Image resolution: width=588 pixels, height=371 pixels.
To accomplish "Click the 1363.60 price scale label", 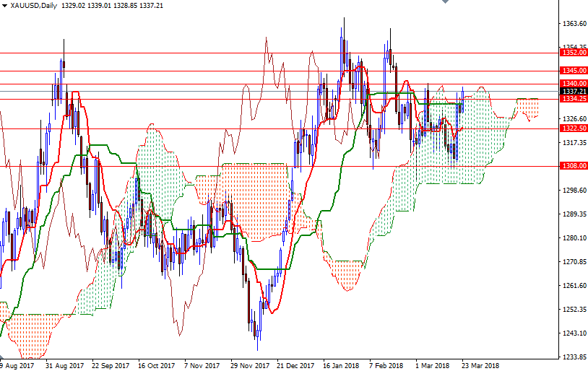I will (574, 24).
